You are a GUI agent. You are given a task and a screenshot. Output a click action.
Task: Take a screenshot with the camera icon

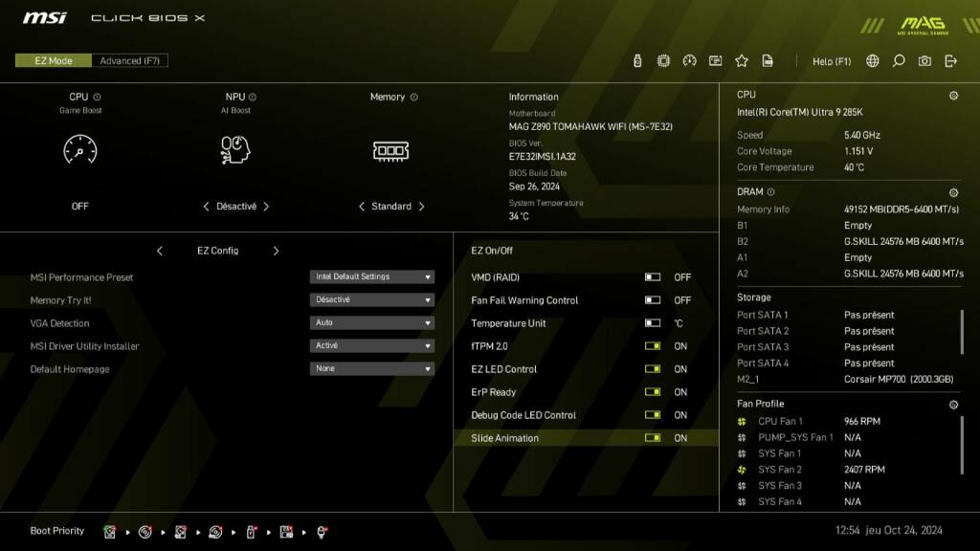pos(924,60)
